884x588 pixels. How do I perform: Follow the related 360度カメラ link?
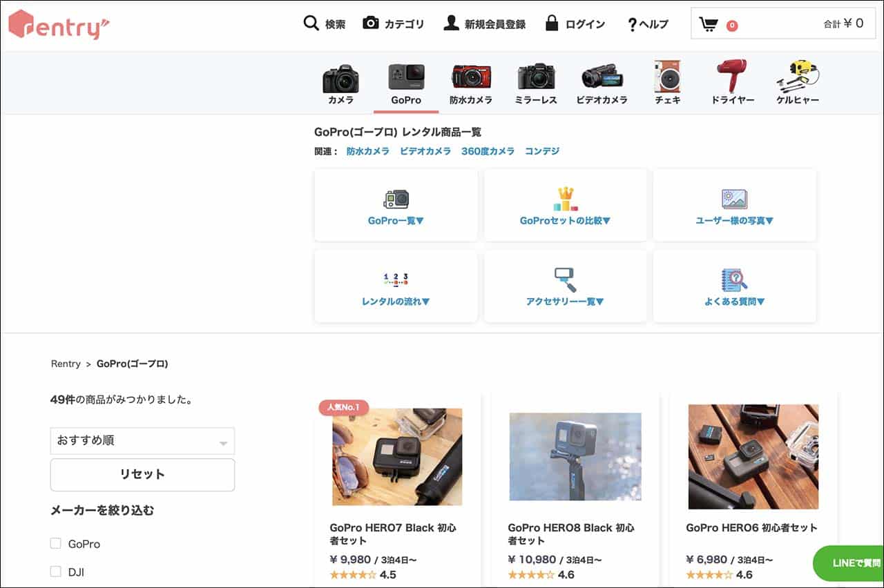pos(488,151)
